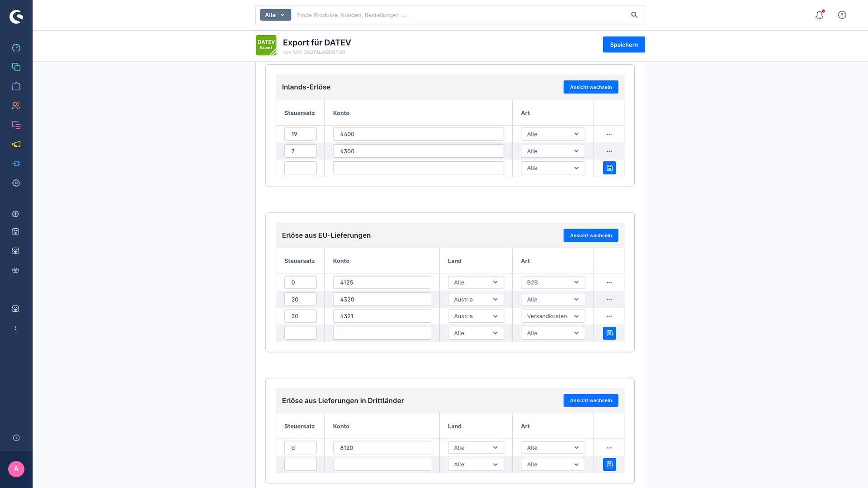Open options menu for account 8120 row

[x=609, y=448]
